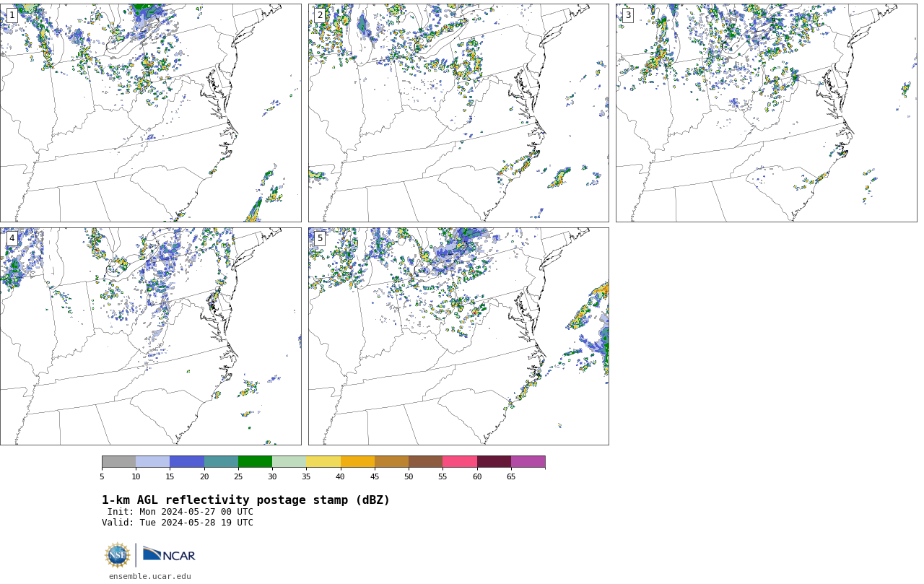Open ensemble member 2 reflectivity map
The width and height of the screenshot is (924, 584).
click(458, 113)
